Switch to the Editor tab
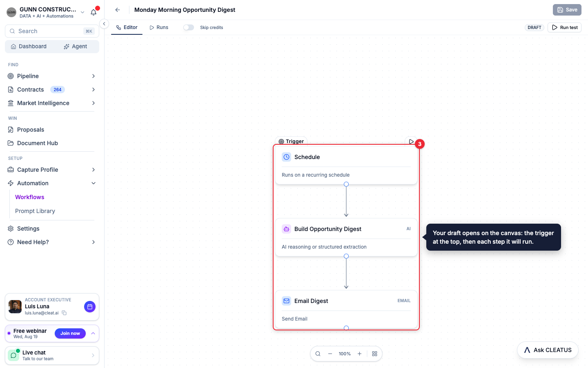Image resolution: width=588 pixels, height=368 pixels. pos(127,27)
